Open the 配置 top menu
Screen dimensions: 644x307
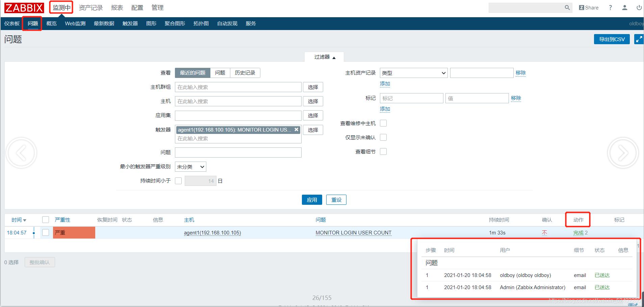tap(137, 7)
